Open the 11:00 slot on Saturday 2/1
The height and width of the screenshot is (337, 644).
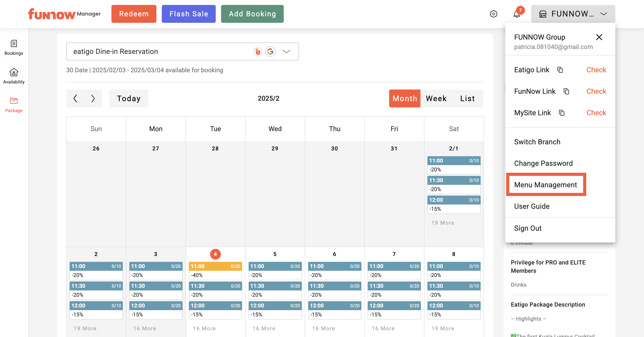tap(454, 165)
